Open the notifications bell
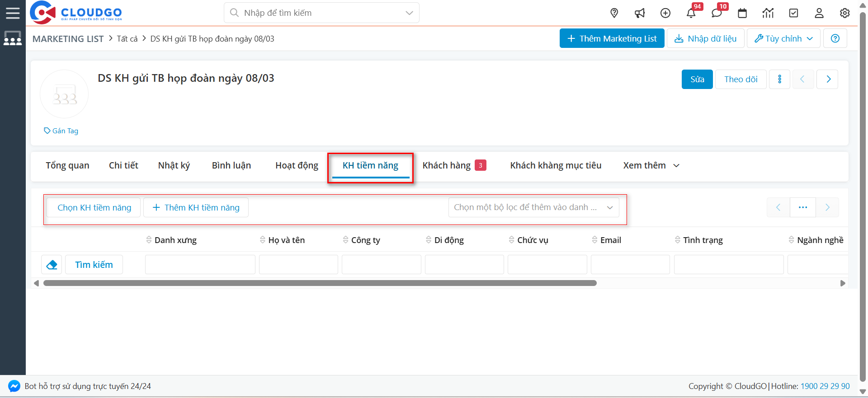Viewport: 868px width, 398px height. click(691, 13)
